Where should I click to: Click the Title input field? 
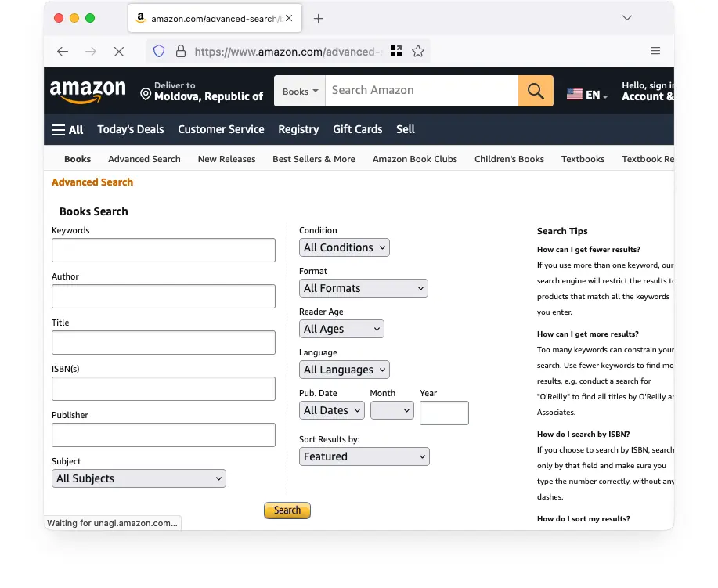pyautogui.click(x=164, y=342)
